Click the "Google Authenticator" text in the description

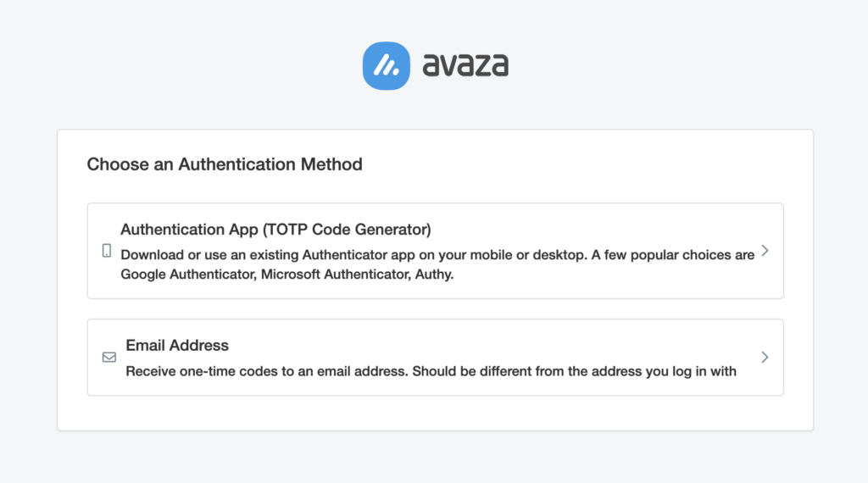188,275
